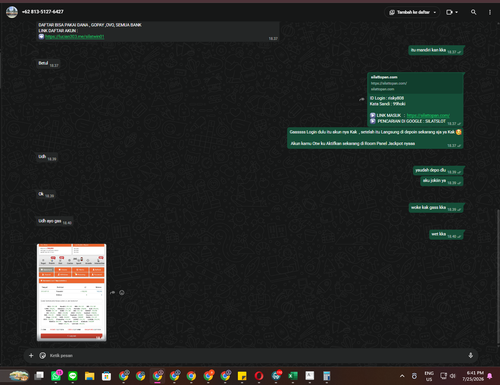Select the "woke kak gass kka" sent message
This screenshot has width=500, height=385.
[436, 208]
